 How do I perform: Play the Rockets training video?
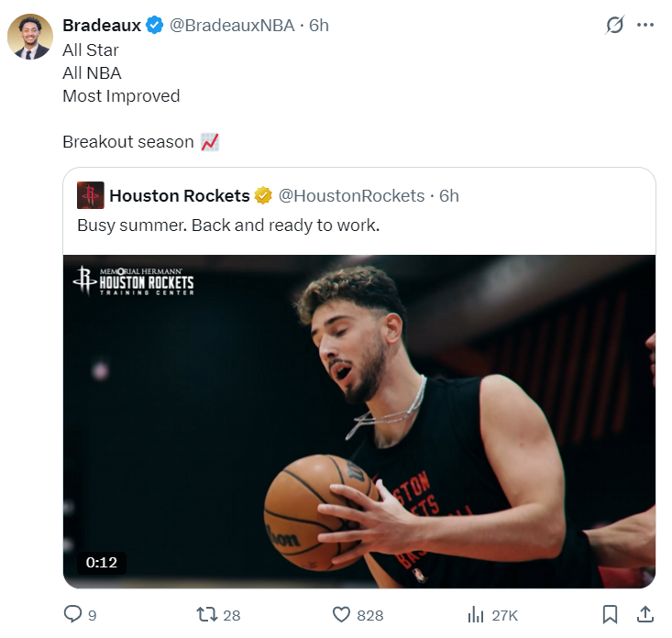358,421
